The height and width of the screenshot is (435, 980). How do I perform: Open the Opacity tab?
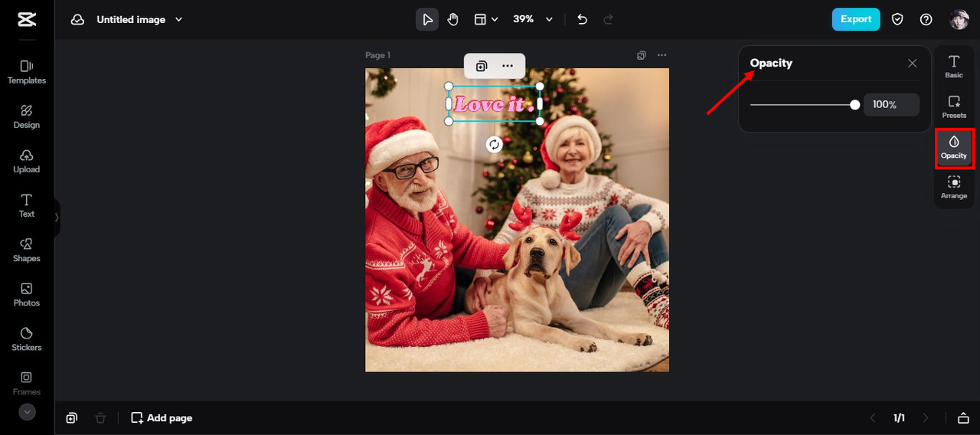(954, 148)
